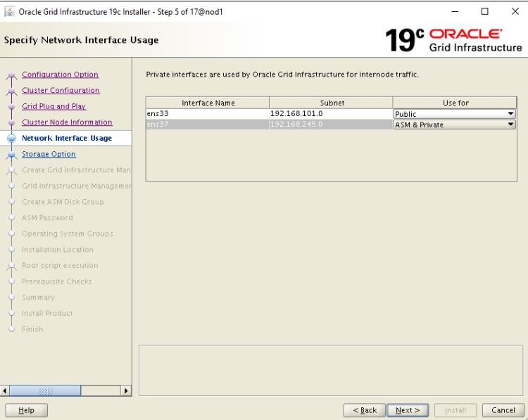Click sidebar horizontal scrollbar right arrow

pyautogui.click(x=126, y=390)
